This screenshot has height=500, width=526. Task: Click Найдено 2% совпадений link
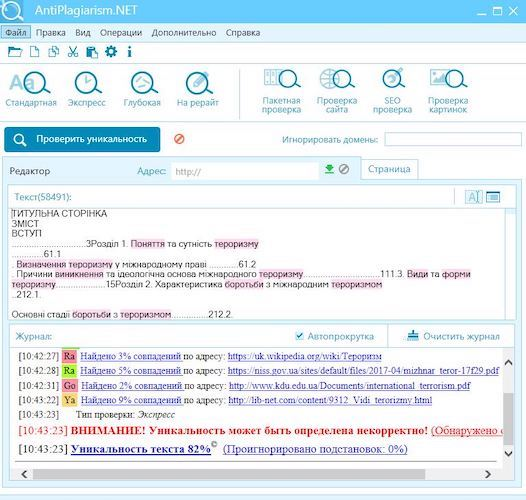[x=132, y=386]
